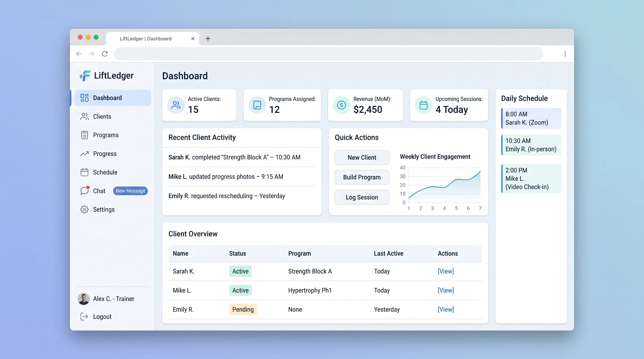Click the Revenue value $2,450
This screenshot has width=644, height=359.
point(368,110)
